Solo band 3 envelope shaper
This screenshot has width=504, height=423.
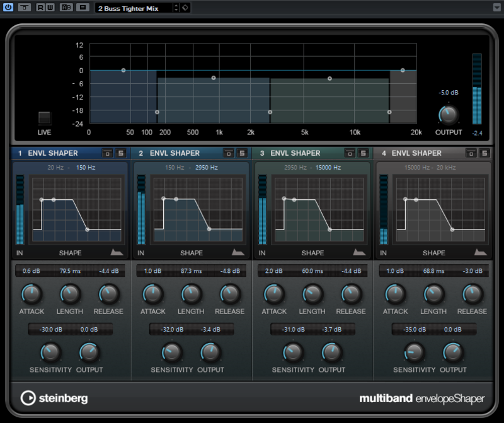tap(364, 153)
